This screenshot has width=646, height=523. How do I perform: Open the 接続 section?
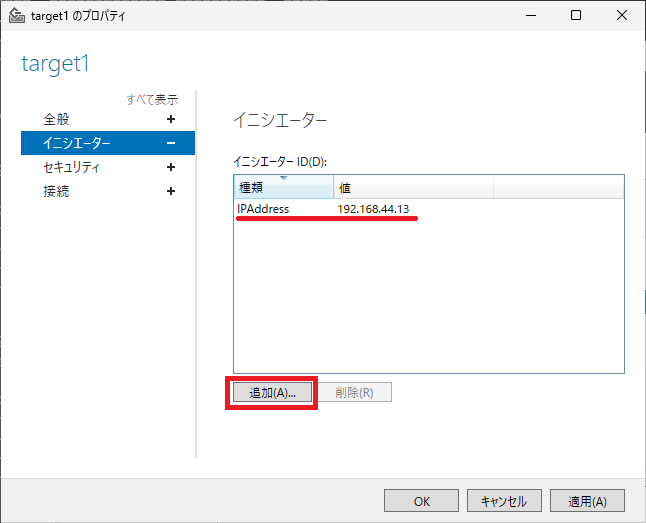(x=56, y=191)
